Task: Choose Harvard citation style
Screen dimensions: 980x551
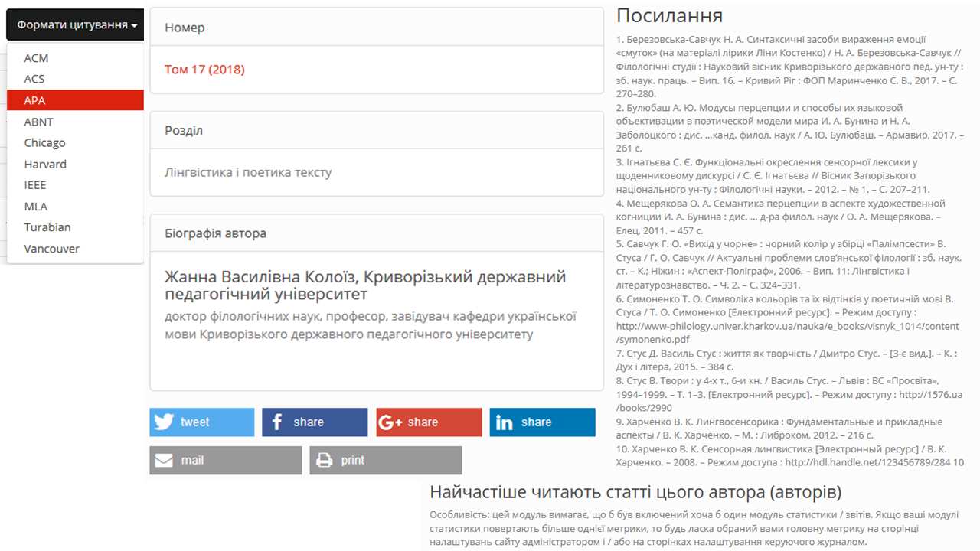Action: (x=45, y=165)
